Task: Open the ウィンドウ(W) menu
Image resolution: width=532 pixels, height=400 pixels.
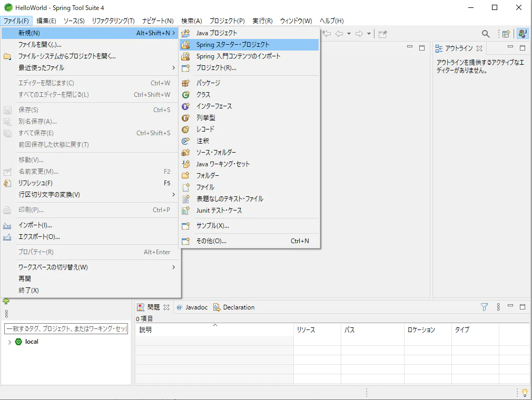Action: pos(296,21)
